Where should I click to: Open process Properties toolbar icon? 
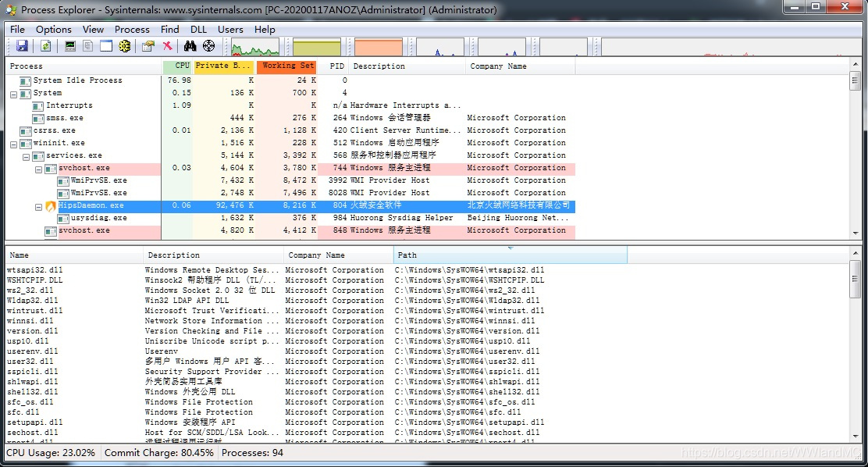tap(148, 46)
